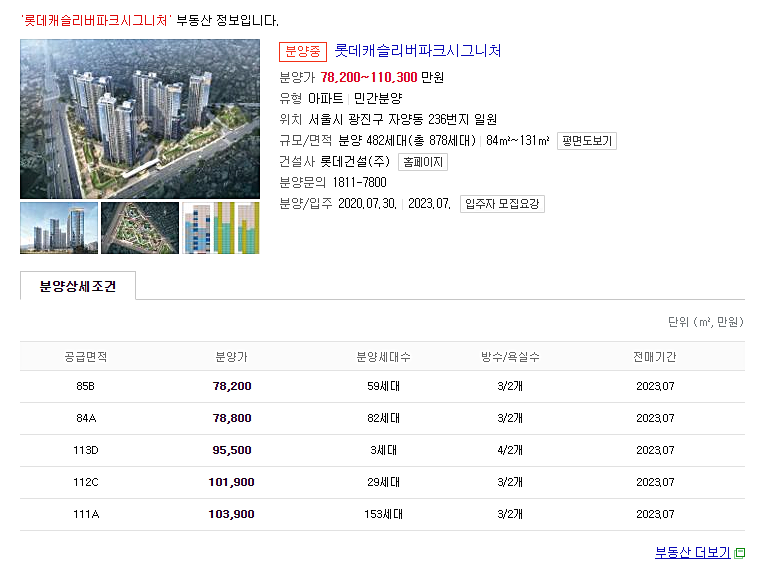
Task: Click the 153세대 household count
Action: pyautogui.click(x=384, y=514)
